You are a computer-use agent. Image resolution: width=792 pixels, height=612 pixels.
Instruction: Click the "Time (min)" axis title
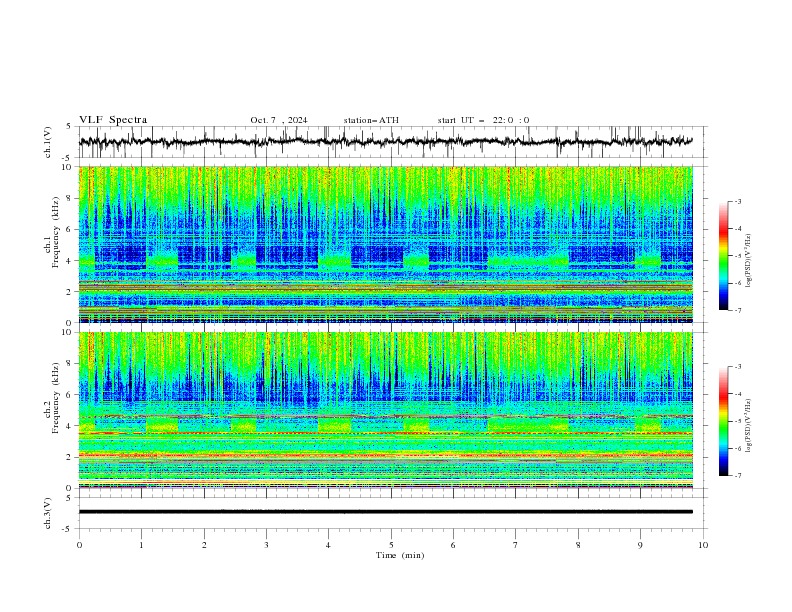point(400,555)
